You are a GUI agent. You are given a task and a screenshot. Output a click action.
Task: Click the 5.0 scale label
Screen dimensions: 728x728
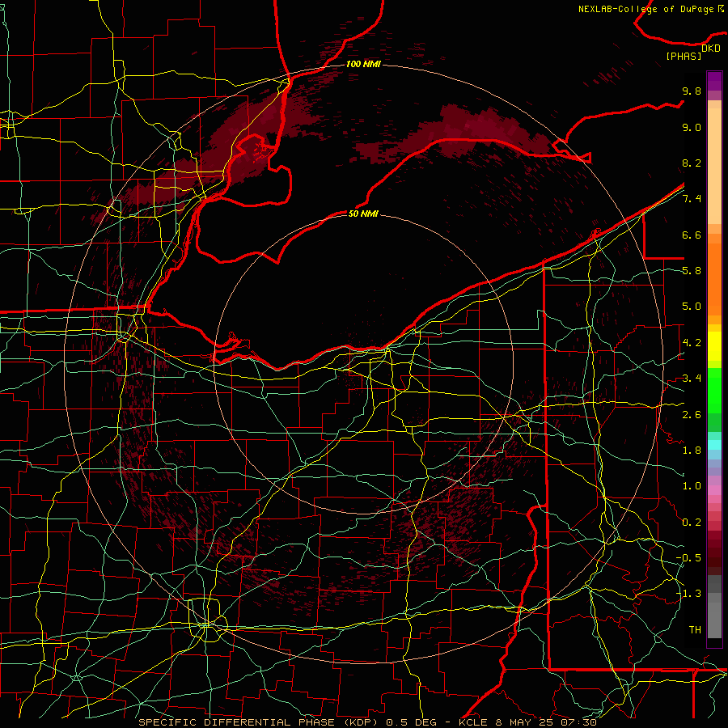click(692, 307)
